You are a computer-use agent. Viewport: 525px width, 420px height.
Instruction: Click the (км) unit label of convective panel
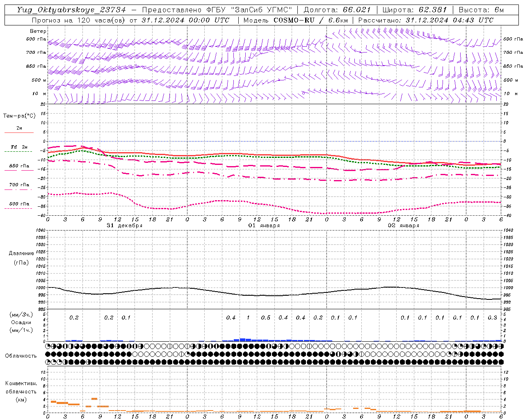[x=21, y=399]
